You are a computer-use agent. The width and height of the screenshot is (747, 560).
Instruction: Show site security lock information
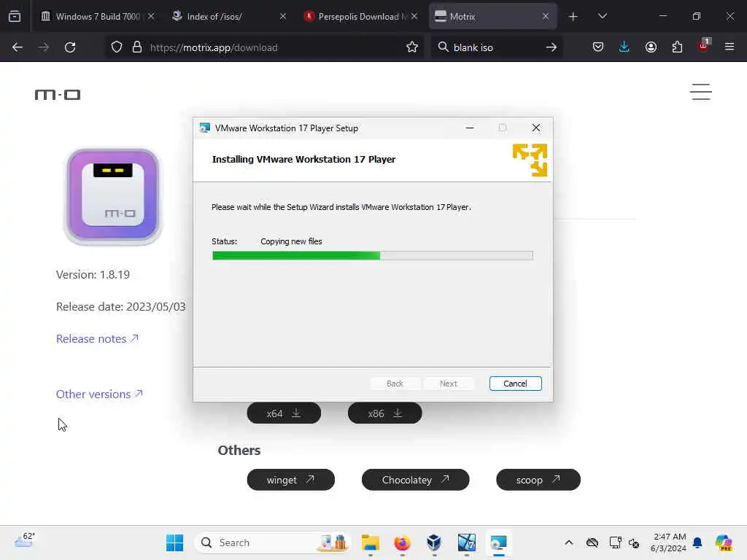tap(137, 47)
